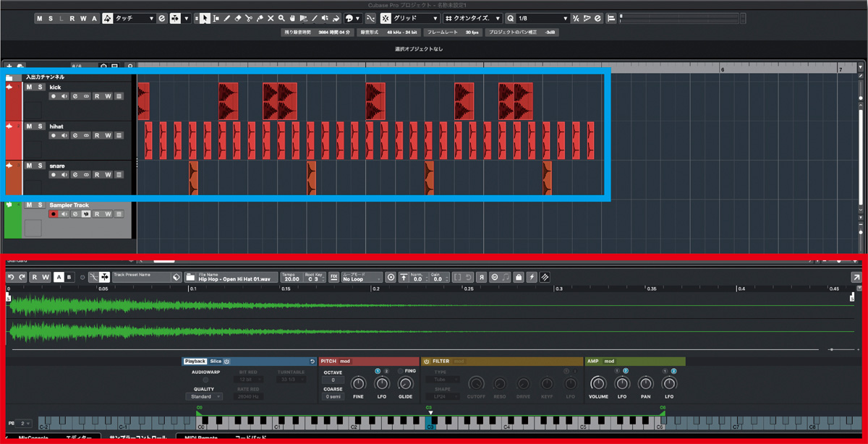868x444 pixels.
Task: Open the PITCH mod tab
Action: (x=345, y=361)
